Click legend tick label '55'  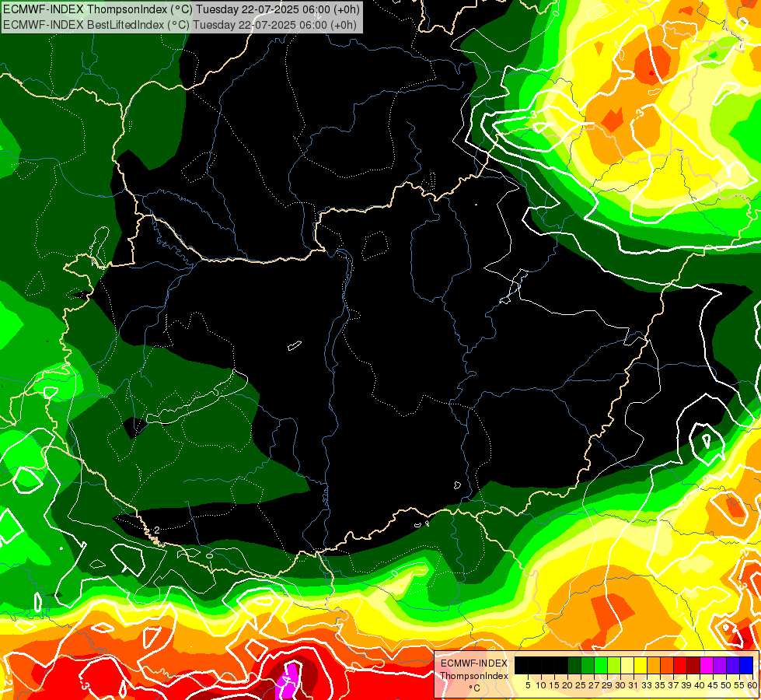click(740, 685)
